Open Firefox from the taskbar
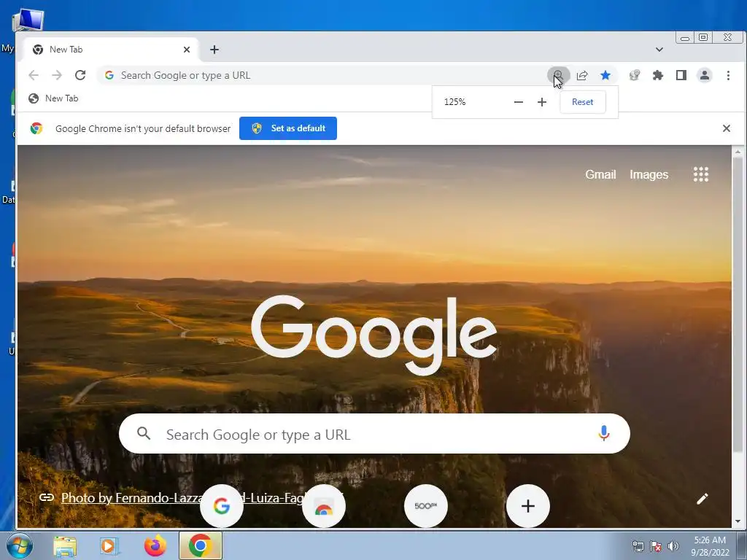This screenshot has height=560, width=747. 155,546
